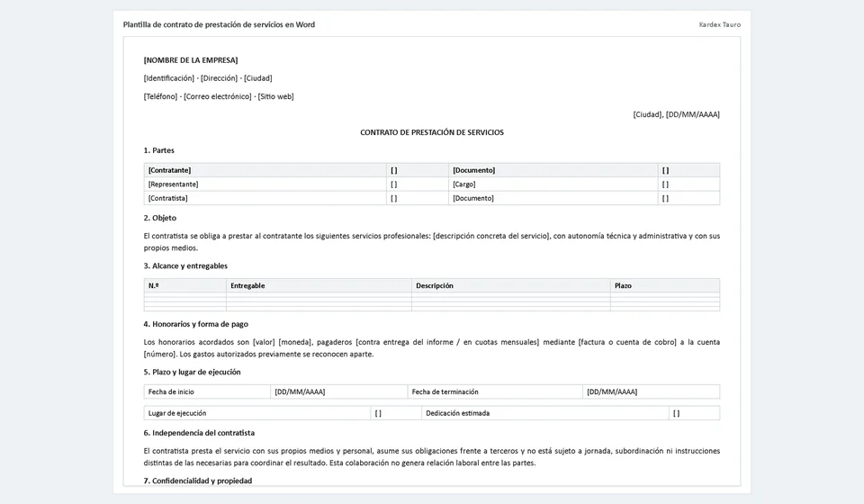Click the "[Identificación]" placeholder
This screenshot has height=504, width=864.
point(168,78)
